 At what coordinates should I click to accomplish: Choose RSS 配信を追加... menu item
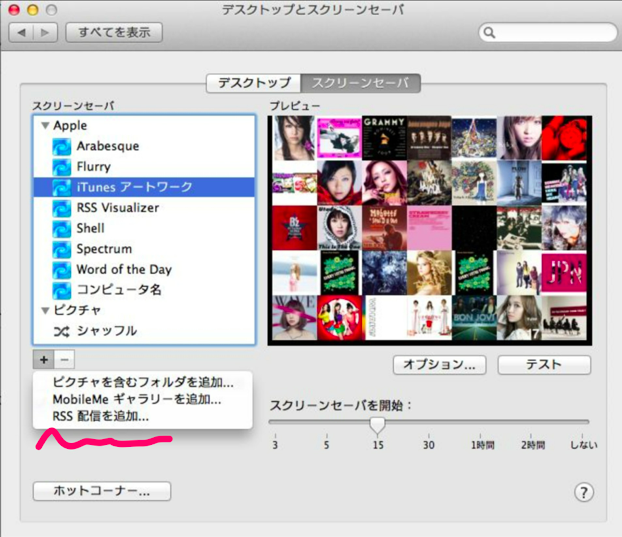coord(143,416)
